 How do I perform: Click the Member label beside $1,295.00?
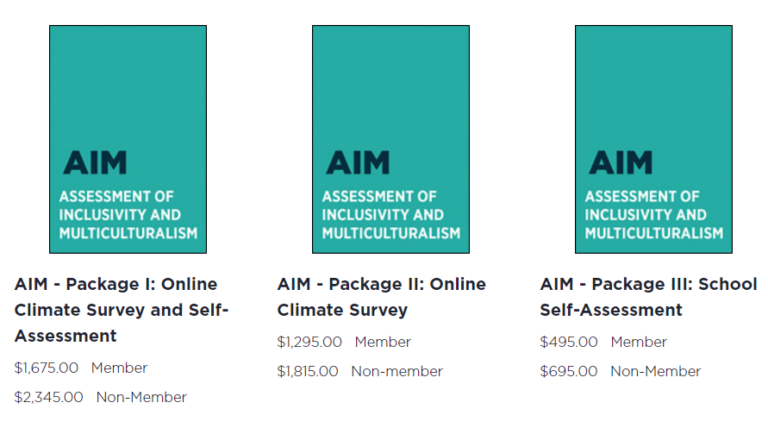(x=382, y=342)
